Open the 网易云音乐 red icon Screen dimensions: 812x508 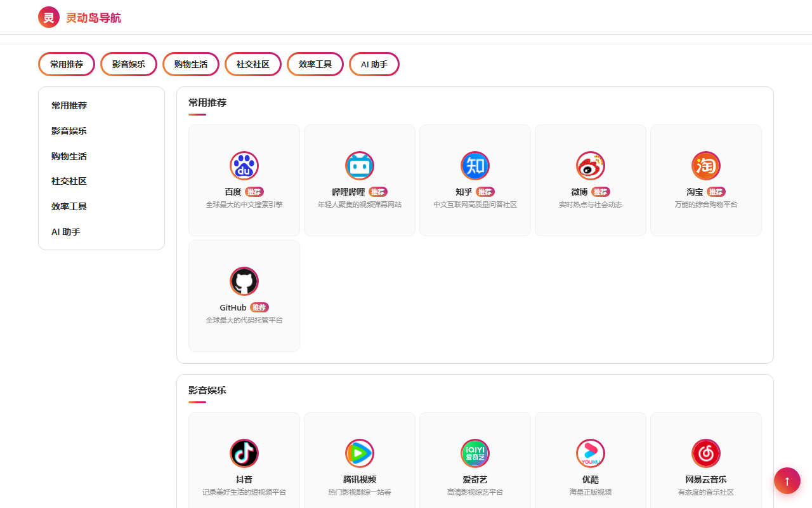click(706, 453)
